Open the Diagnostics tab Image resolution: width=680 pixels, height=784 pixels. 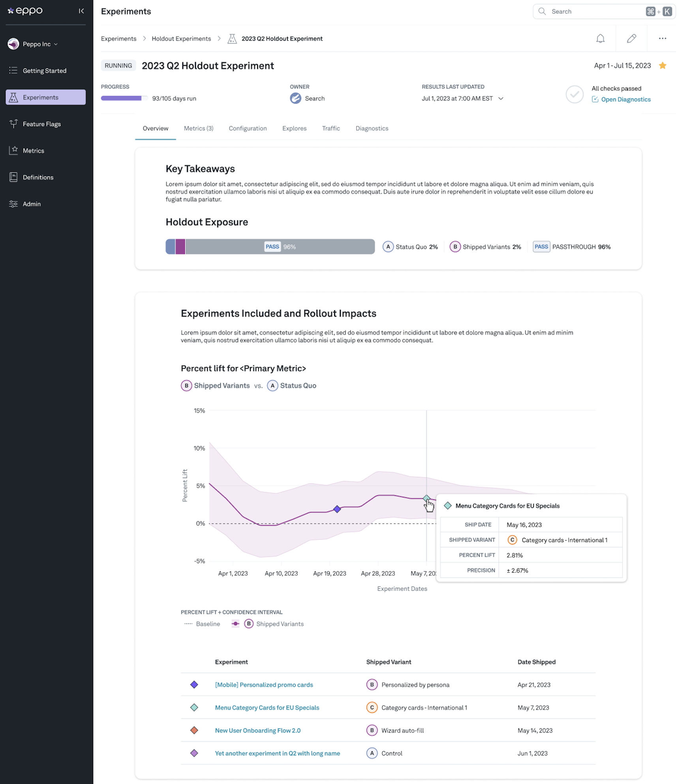[372, 128]
